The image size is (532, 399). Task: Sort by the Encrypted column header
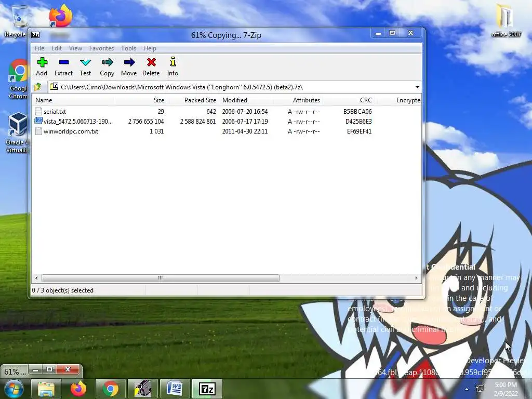click(398, 100)
